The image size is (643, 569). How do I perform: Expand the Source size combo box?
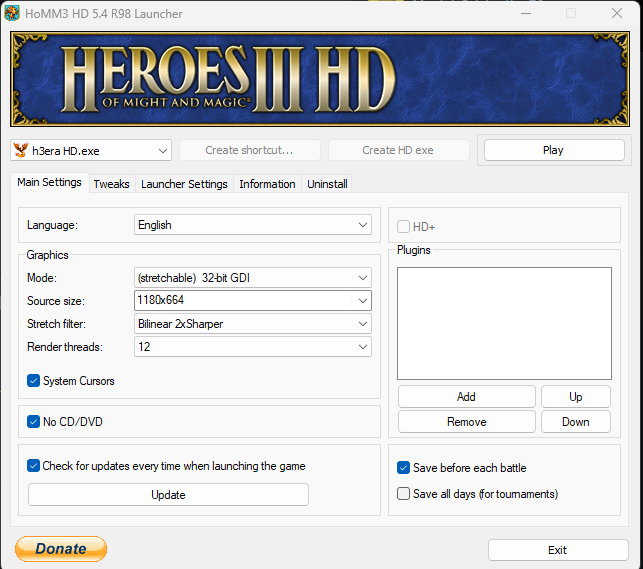point(253,300)
